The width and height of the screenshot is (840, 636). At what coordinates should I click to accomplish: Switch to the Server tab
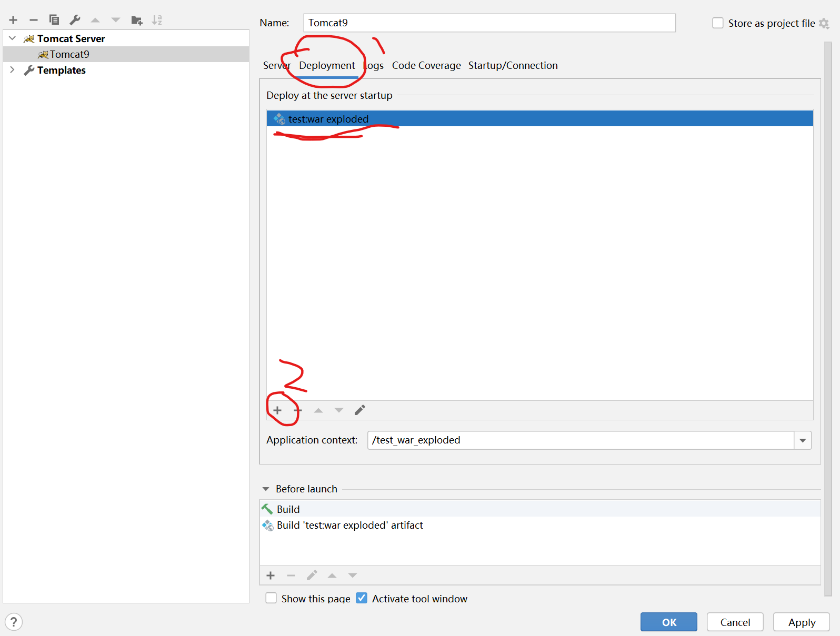(277, 65)
